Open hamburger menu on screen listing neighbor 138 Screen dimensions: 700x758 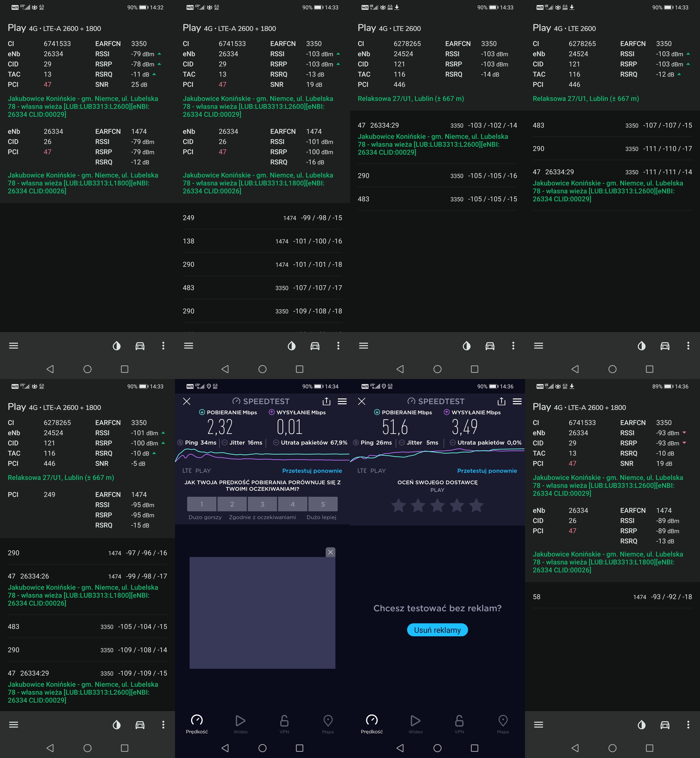coord(189,346)
